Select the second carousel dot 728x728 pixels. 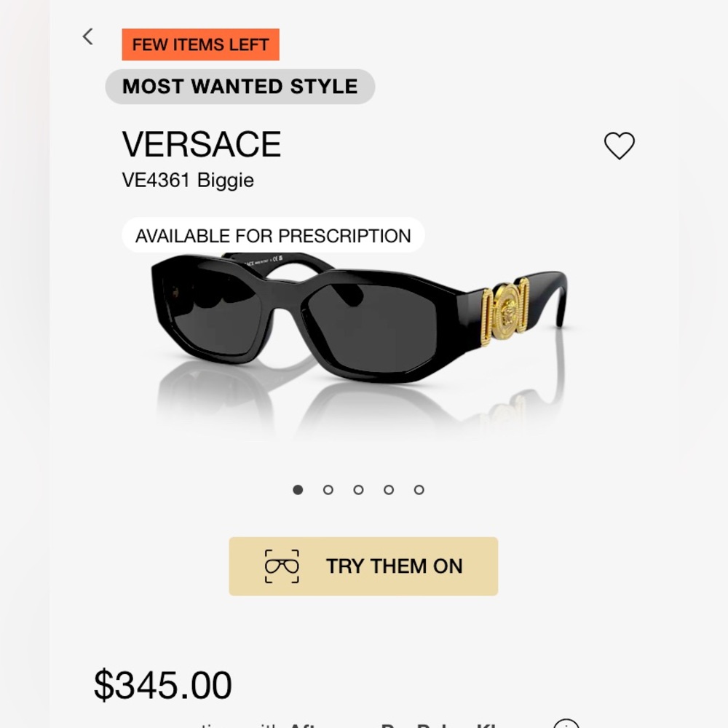click(329, 490)
